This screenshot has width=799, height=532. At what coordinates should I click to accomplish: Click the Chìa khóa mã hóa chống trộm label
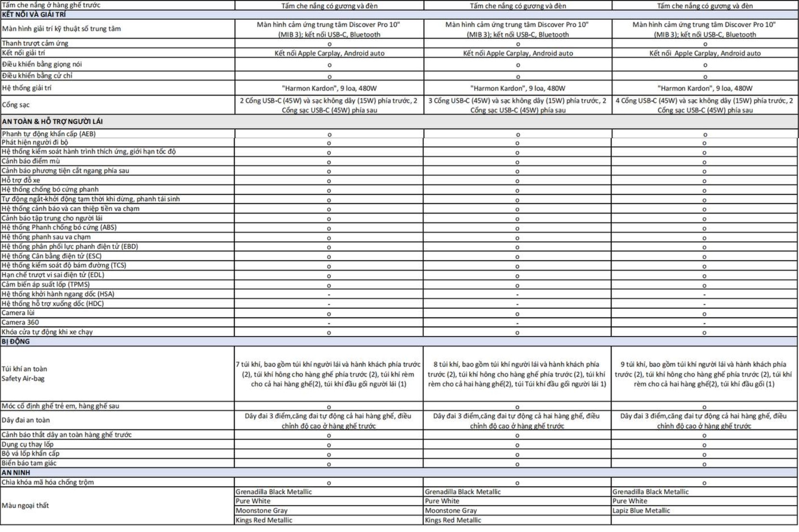(48, 482)
